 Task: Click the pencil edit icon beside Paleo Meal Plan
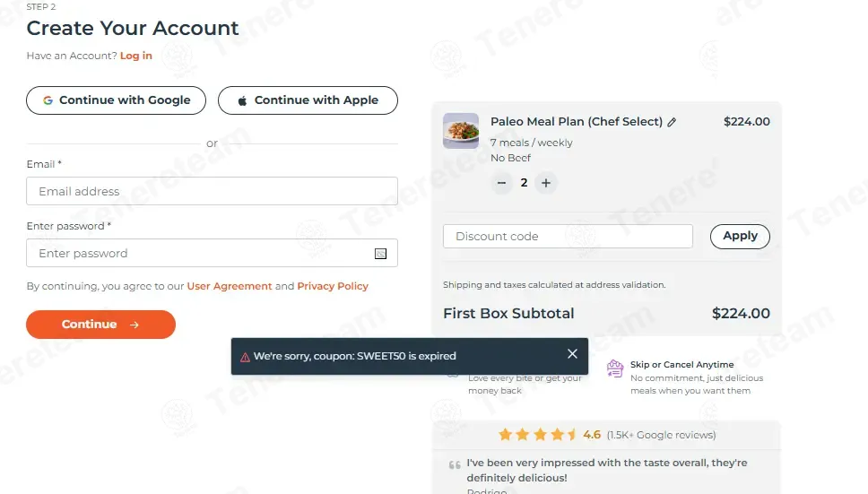672,122
